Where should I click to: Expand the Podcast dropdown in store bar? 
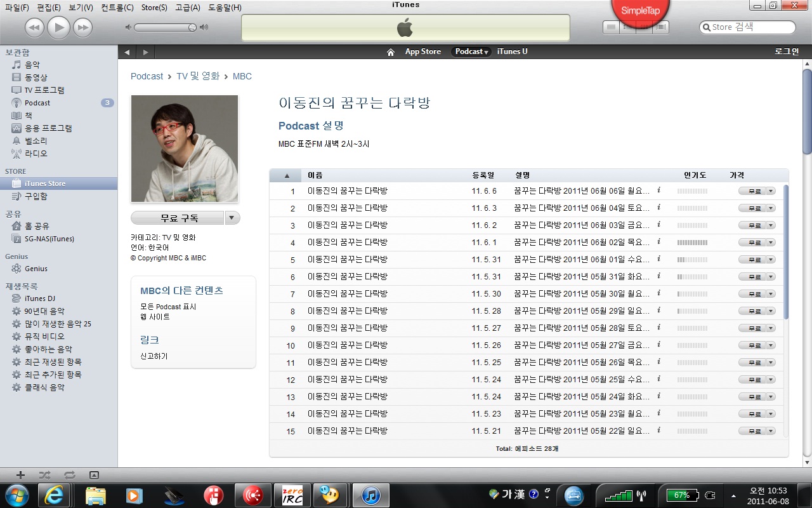(471, 51)
